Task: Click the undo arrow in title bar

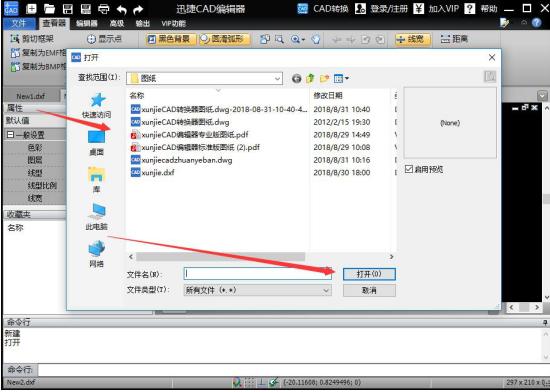Action: tap(121, 9)
